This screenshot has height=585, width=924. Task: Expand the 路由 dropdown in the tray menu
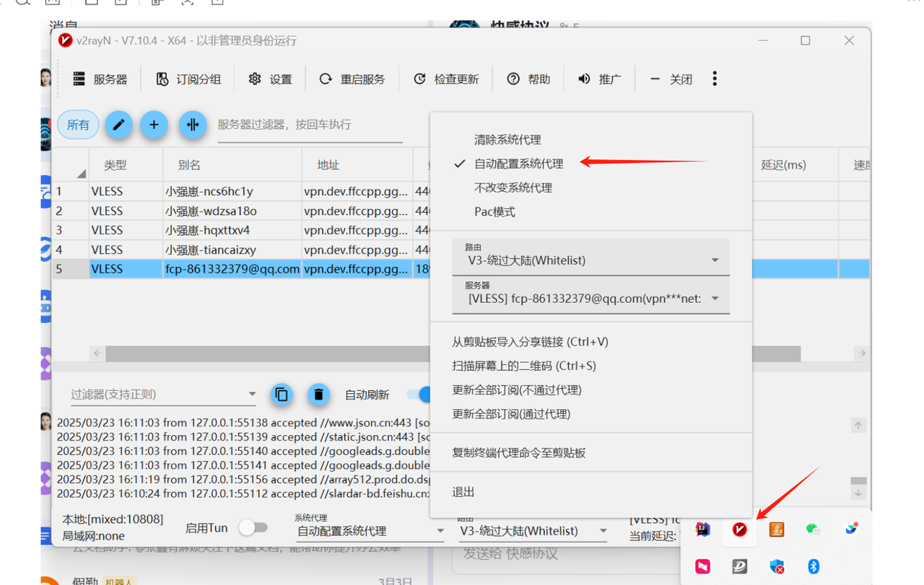(591, 258)
